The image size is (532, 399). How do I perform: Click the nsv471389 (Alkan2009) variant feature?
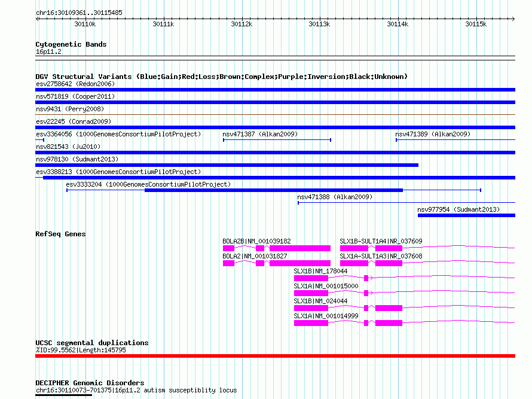point(455,140)
